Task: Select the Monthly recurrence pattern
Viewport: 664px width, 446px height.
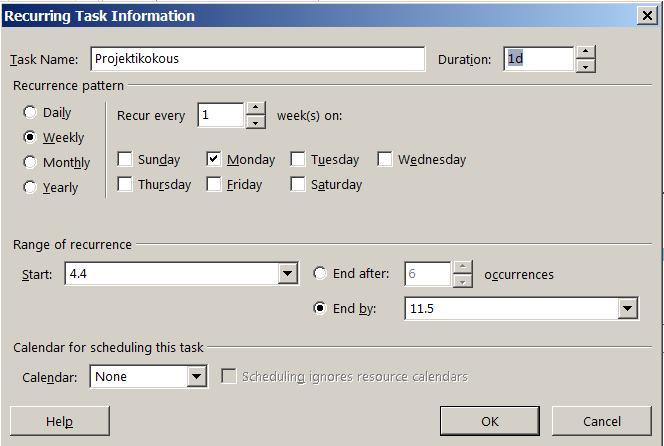Action: point(30,162)
